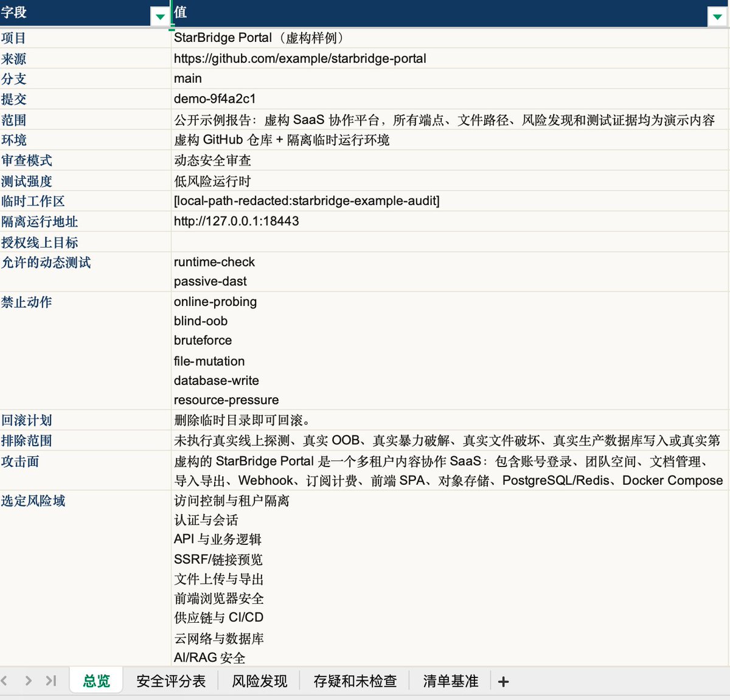Go to previous sheet arrow
This screenshot has width=730, height=700.
pos(4,681)
